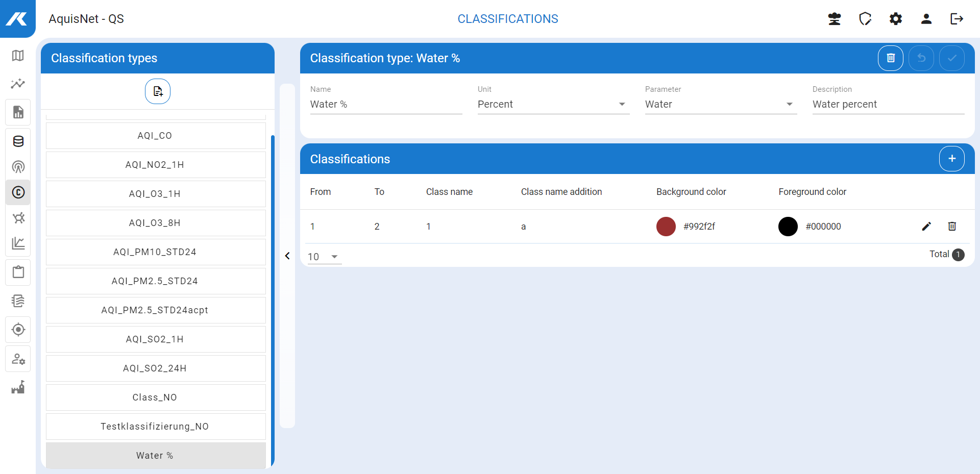Click the #992f2f background color swatch

[x=666, y=227]
